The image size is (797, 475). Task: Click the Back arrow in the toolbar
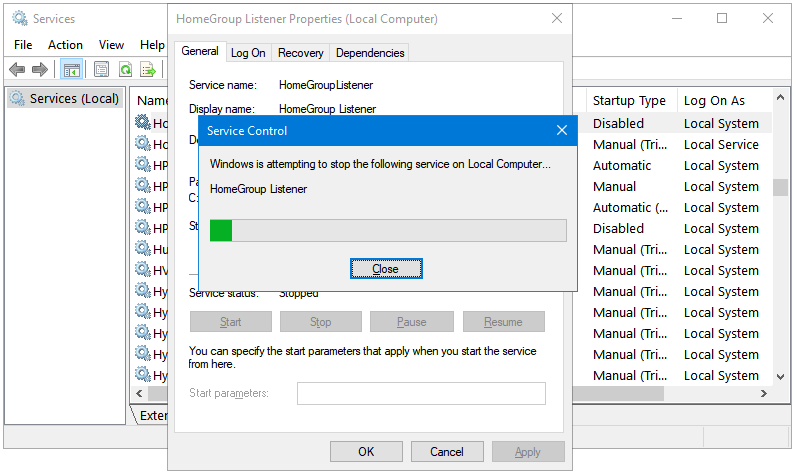[x=17, y=69]
